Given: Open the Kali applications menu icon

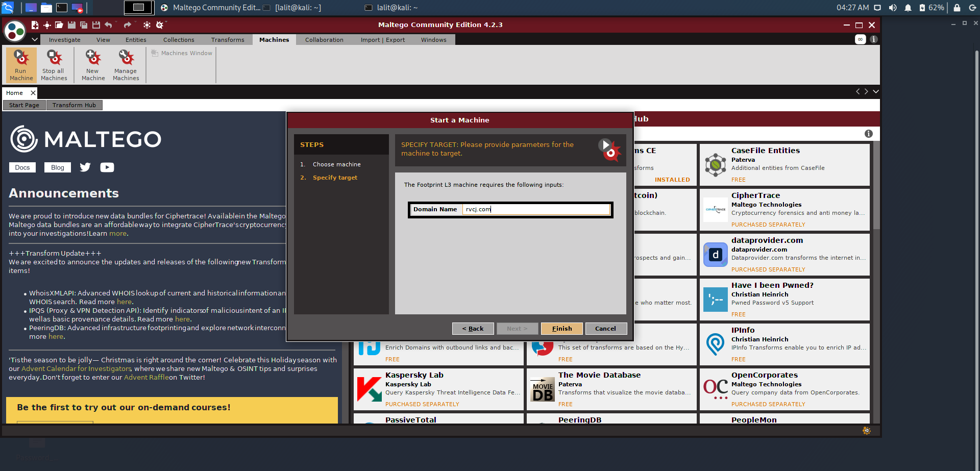Looking at the screenshot, I should (x=8, y=8).
